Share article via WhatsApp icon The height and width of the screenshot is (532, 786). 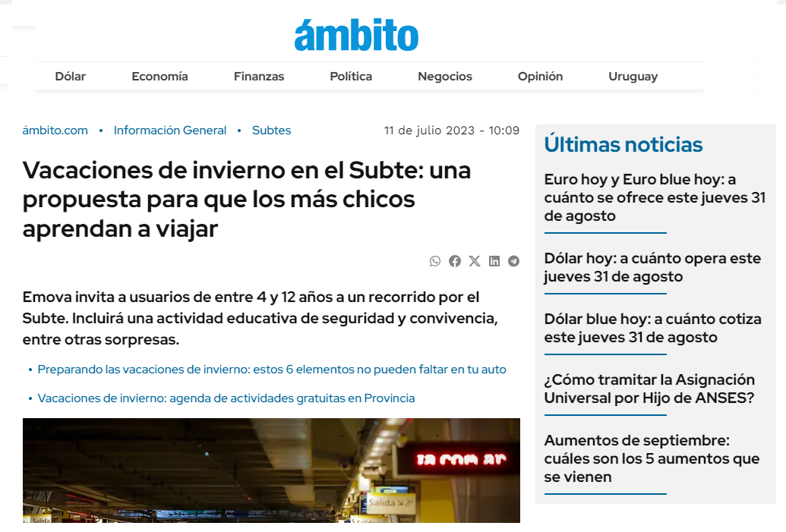(x=435, y=261)
